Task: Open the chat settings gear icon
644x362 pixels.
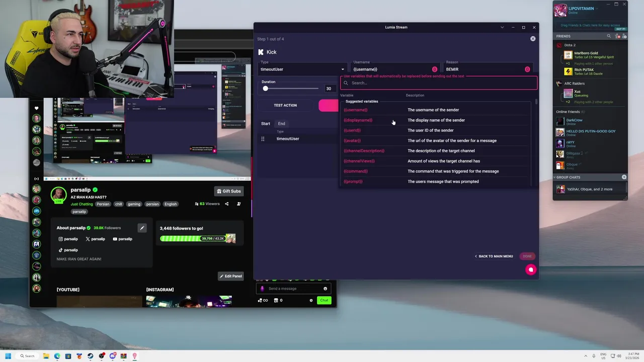Action: pyautogui.click(x=311, y=300)
